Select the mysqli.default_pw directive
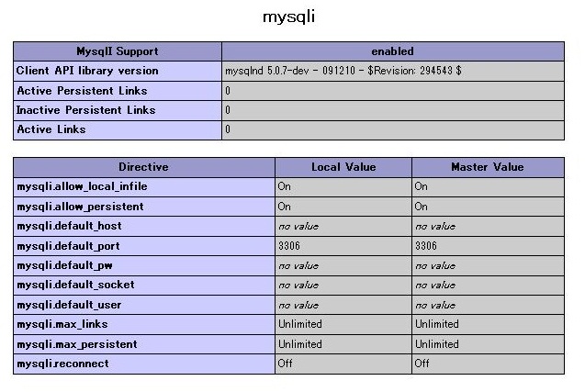The height and width of the screenshot is (392, 585). click(x=64, y=265)
